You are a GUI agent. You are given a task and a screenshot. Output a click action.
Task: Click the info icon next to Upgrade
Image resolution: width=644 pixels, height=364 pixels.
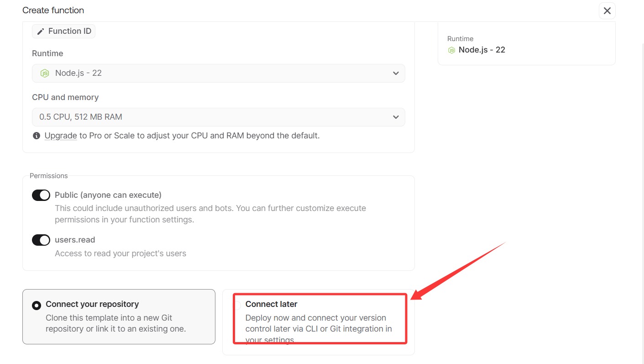37,136
